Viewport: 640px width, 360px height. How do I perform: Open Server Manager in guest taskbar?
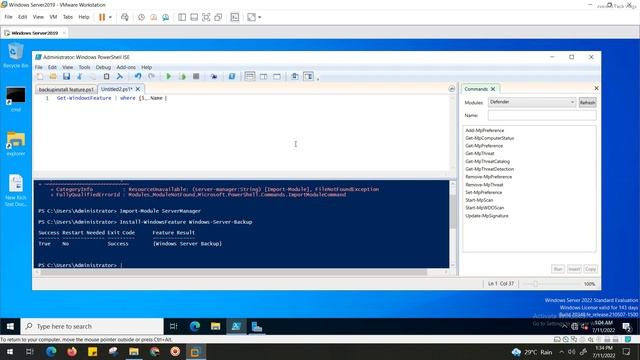pyautogui.click(x=257, y=326)
